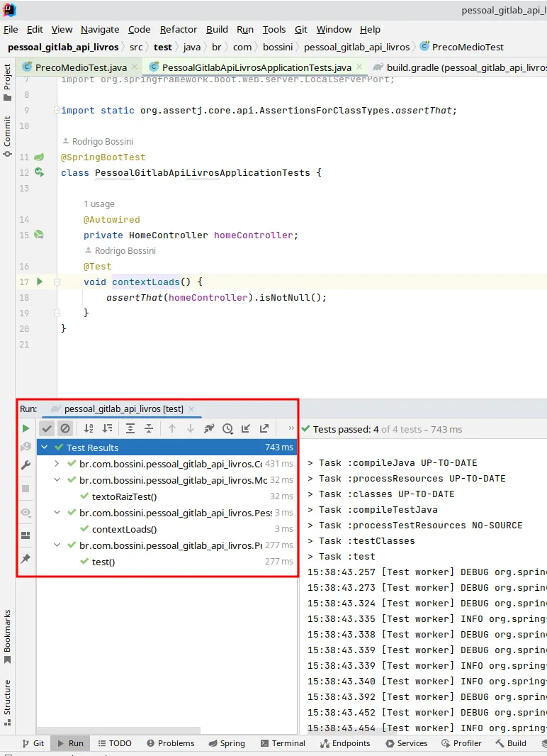Screen dimensions: 547x756
Task: Open the Git tool window at bottom
Action: click(33, 743)
